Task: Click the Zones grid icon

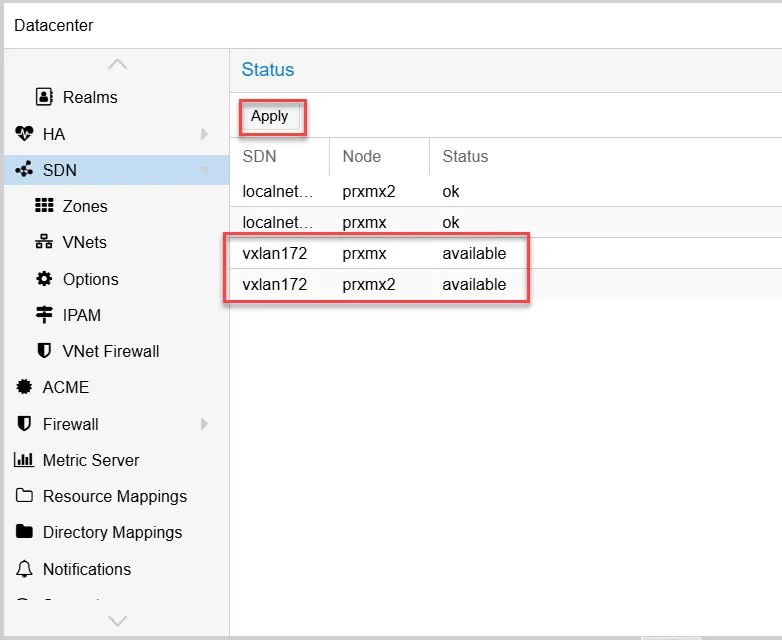Action: click(x=44, y=206)
